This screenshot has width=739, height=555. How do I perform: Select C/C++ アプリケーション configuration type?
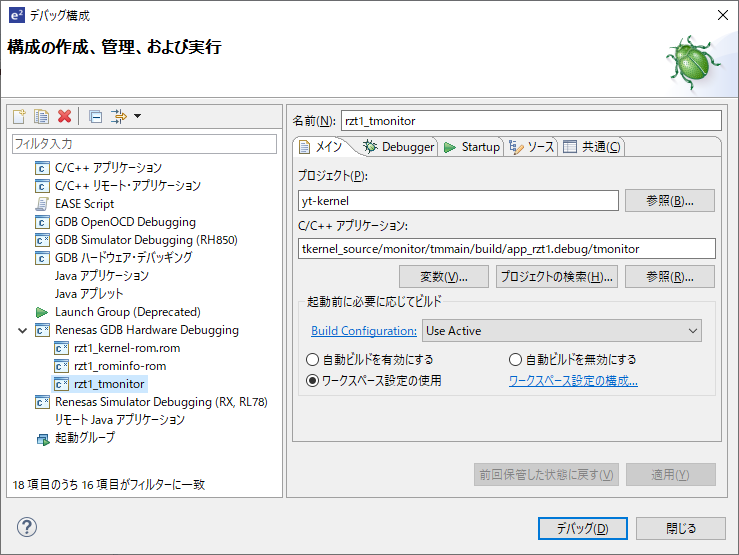pos(108,168)
